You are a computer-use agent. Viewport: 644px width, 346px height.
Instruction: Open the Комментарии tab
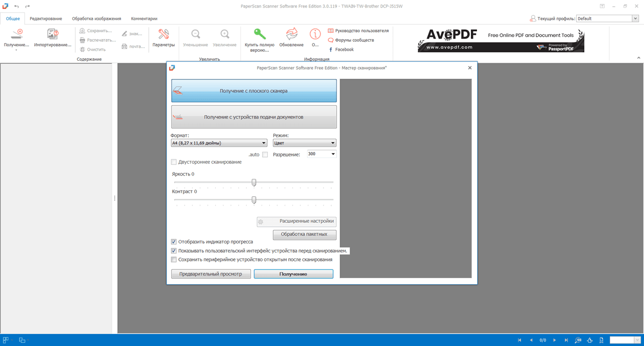pos(144,19)
